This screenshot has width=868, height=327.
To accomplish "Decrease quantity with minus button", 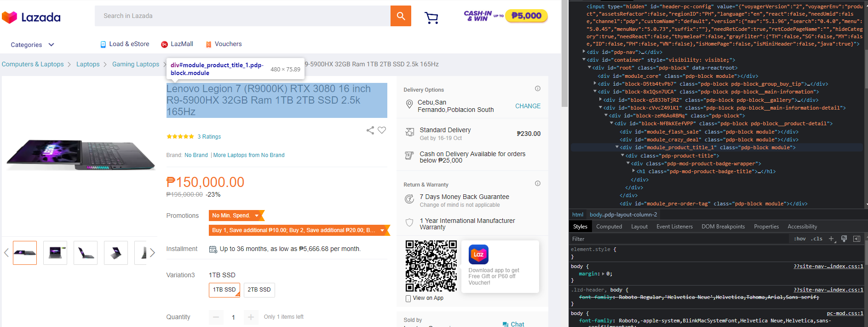I will (216, 317).
